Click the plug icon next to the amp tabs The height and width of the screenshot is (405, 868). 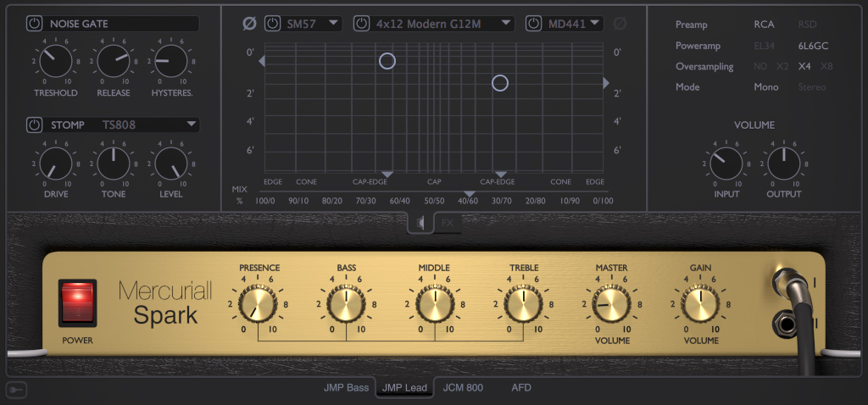click(17, 390)
